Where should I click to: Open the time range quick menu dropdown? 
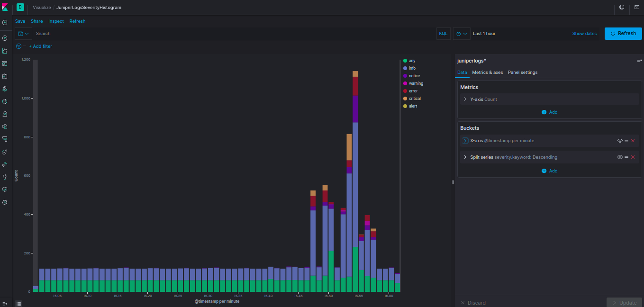[x=462, y=34]
